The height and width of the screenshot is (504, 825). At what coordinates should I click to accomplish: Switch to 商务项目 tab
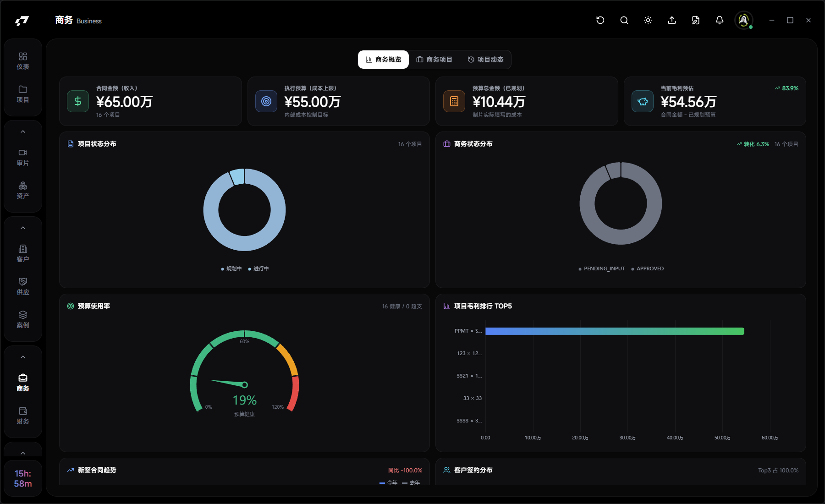434,60
